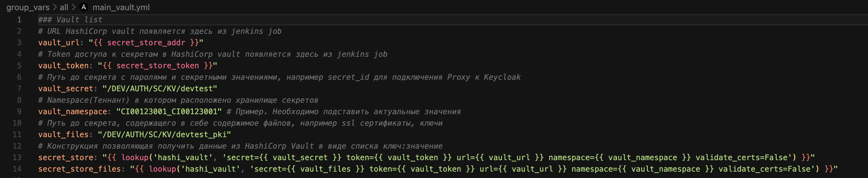The width and height of the screenshot is (868, 178).
Task: Click line number 13 in the gutter
Action: [x=17, y=157]
